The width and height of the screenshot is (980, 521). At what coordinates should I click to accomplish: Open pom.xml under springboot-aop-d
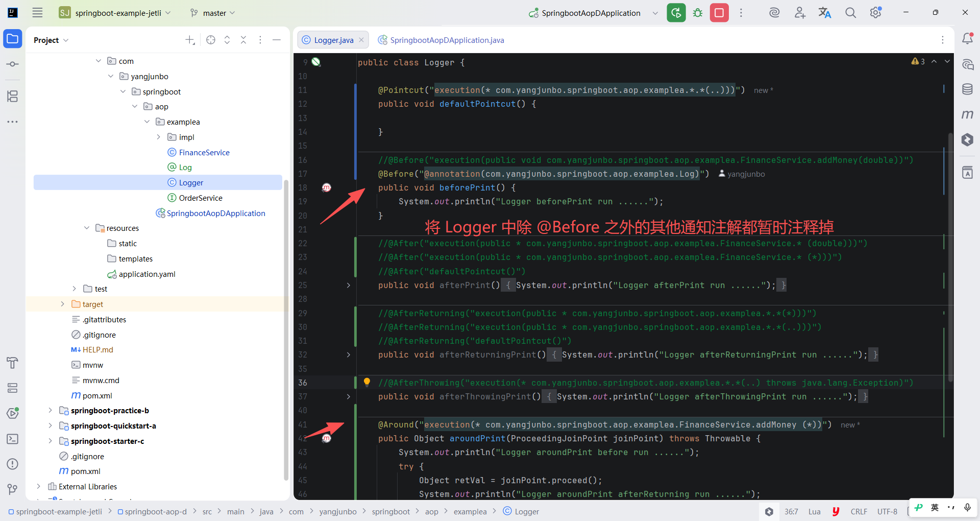click(x=92, y=395)
